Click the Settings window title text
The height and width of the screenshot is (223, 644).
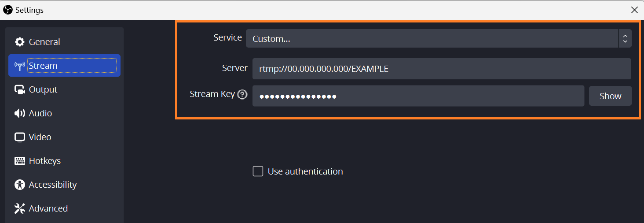(x=29, y=10)
